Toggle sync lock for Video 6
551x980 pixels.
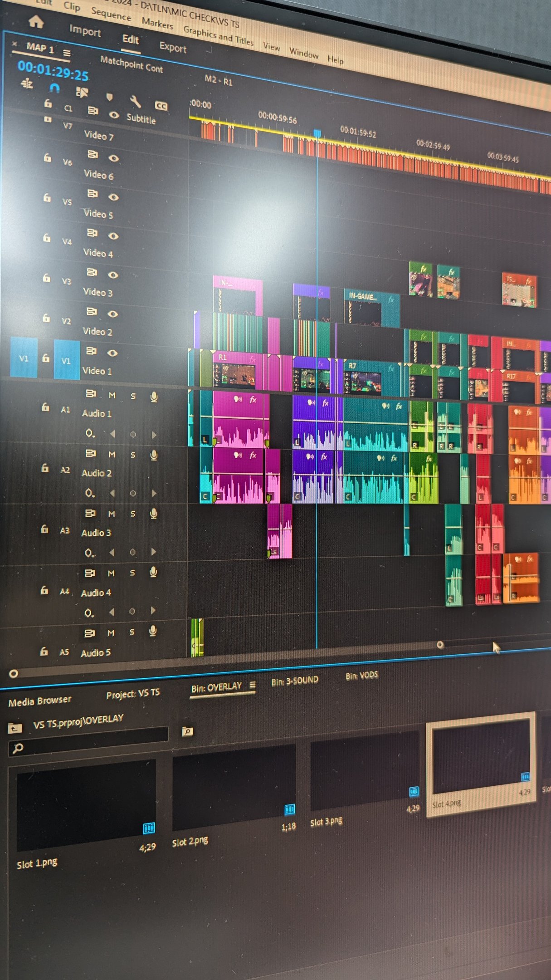(93, 154)
